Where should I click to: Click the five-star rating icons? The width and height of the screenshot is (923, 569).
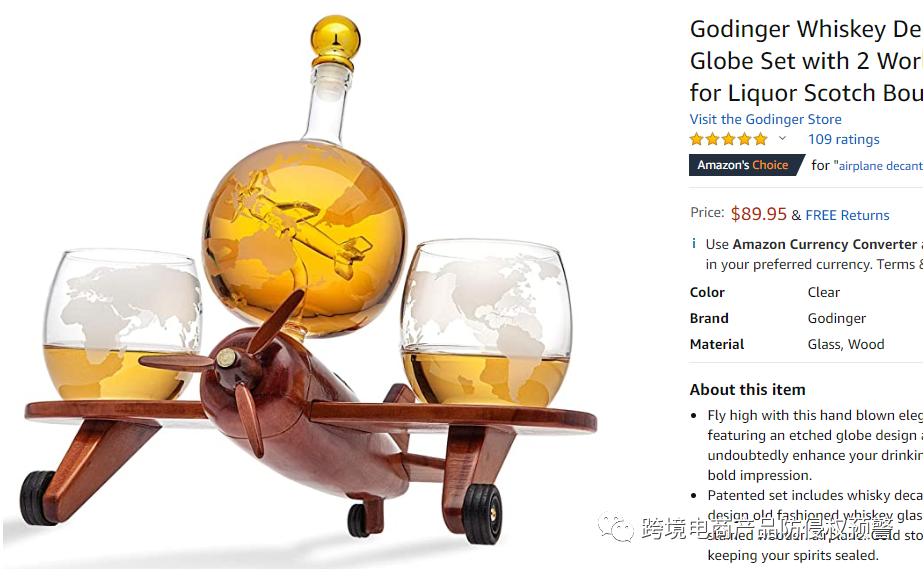pos(729,139)
